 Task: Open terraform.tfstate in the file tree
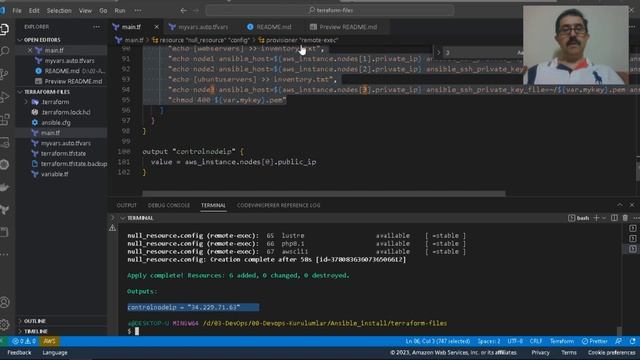63,153
